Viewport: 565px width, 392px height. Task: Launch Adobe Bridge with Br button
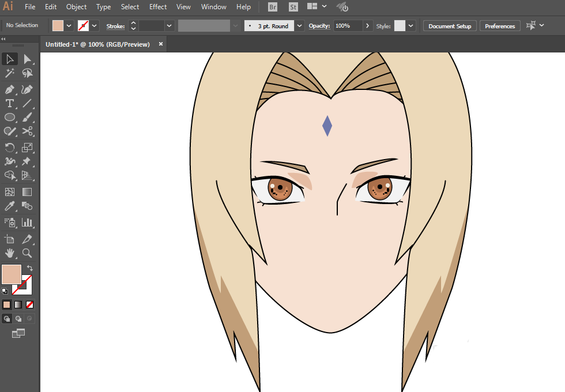(x=273, y=7)
